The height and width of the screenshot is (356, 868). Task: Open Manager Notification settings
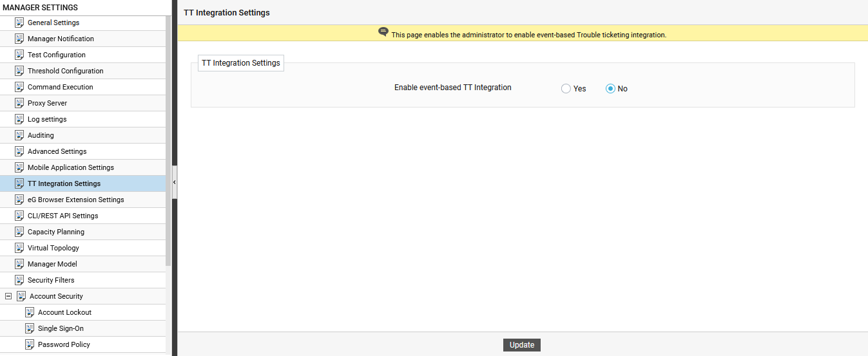[61, 39]
